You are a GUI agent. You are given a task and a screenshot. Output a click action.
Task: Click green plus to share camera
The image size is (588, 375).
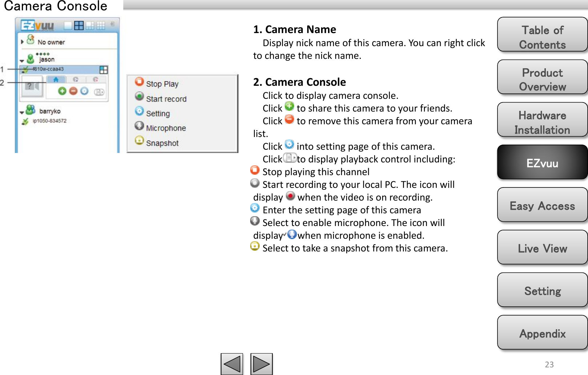coord(62,91)
